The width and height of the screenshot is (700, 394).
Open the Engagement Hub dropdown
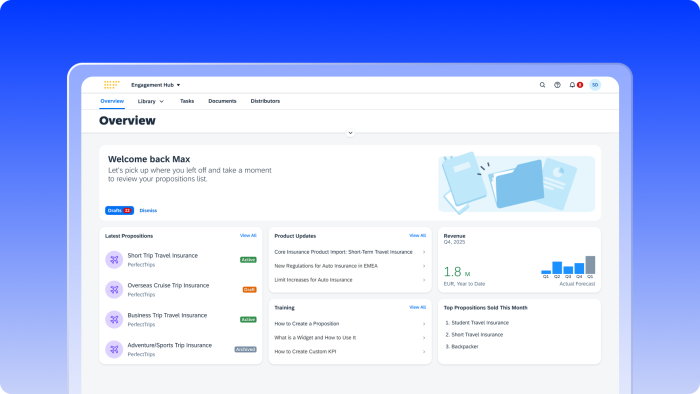coord(155,85)
